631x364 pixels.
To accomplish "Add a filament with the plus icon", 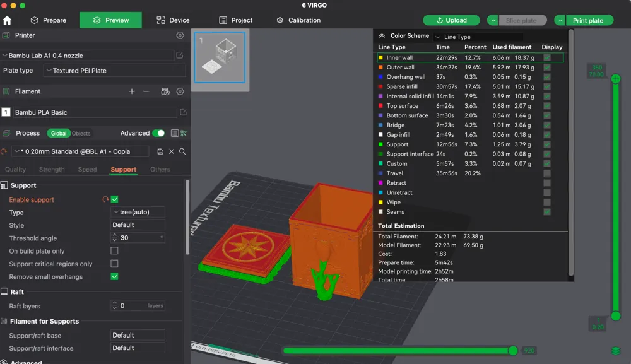I will (132, 91).
